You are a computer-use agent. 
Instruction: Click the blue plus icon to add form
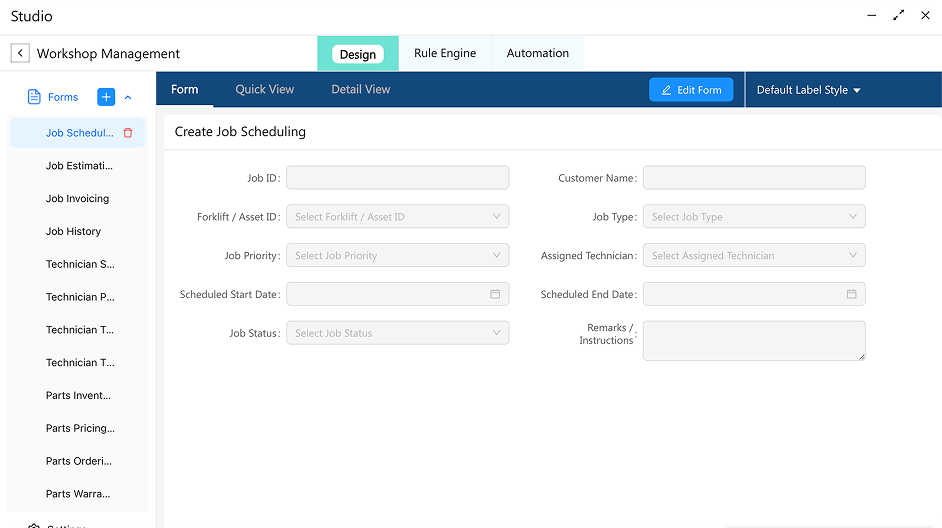point(106,97)
